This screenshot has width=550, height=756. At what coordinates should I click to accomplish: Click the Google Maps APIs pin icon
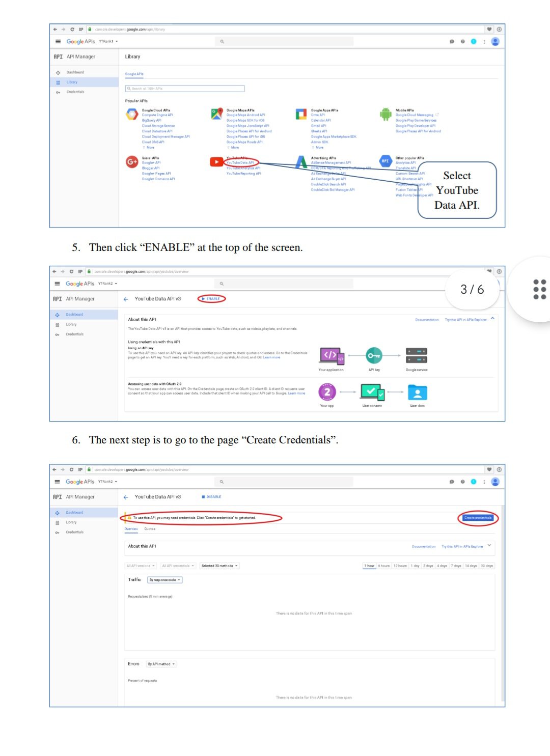point(216,114)
